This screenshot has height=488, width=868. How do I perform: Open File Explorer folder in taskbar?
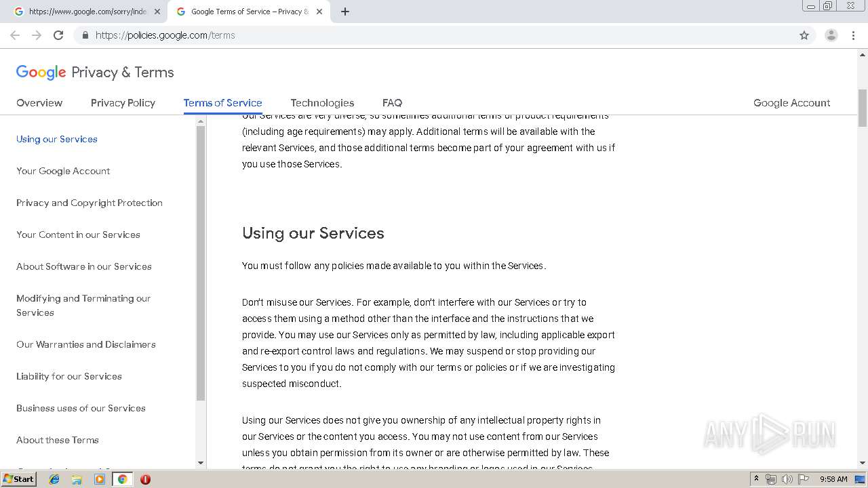[77, 479]
